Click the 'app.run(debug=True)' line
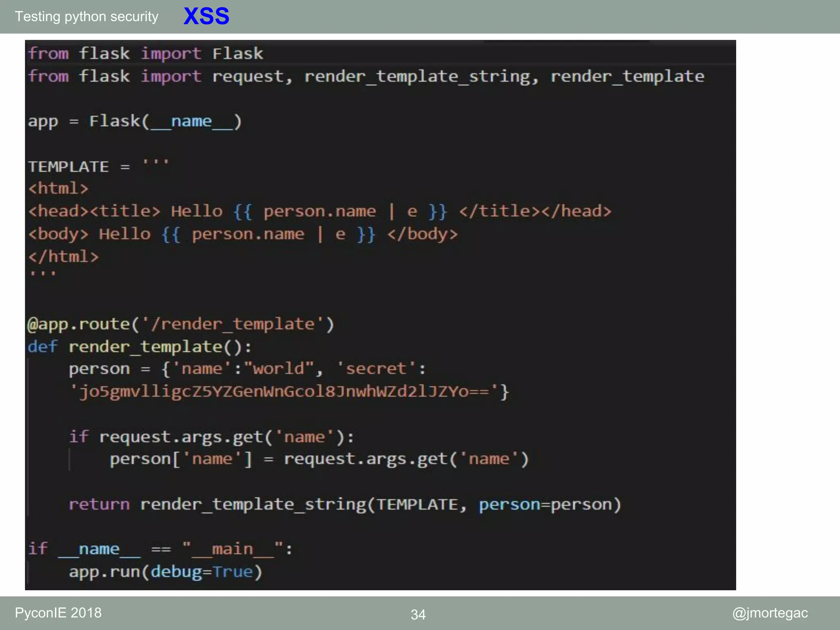This screenshot has width=840, height=630. [x=166, y=572]
